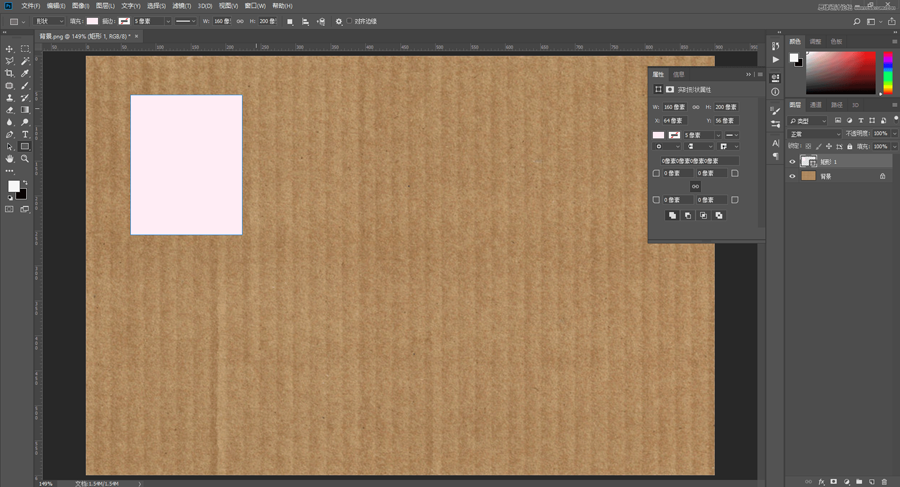Open the Paragraph panel icon

(x=775, y=156)
